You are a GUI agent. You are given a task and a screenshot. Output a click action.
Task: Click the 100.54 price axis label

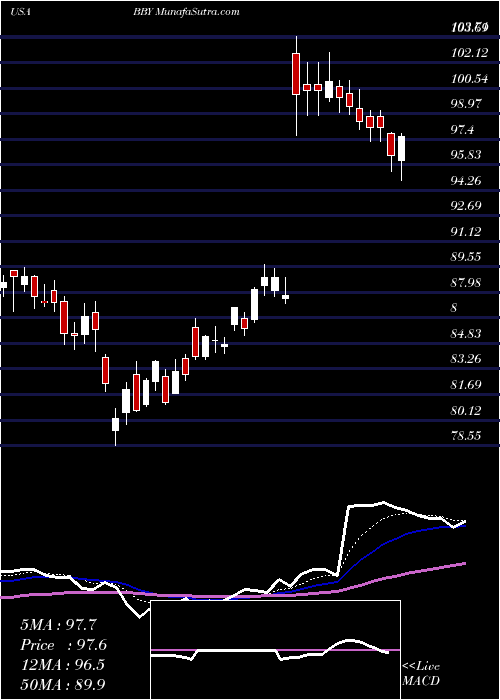click(469, 79)
